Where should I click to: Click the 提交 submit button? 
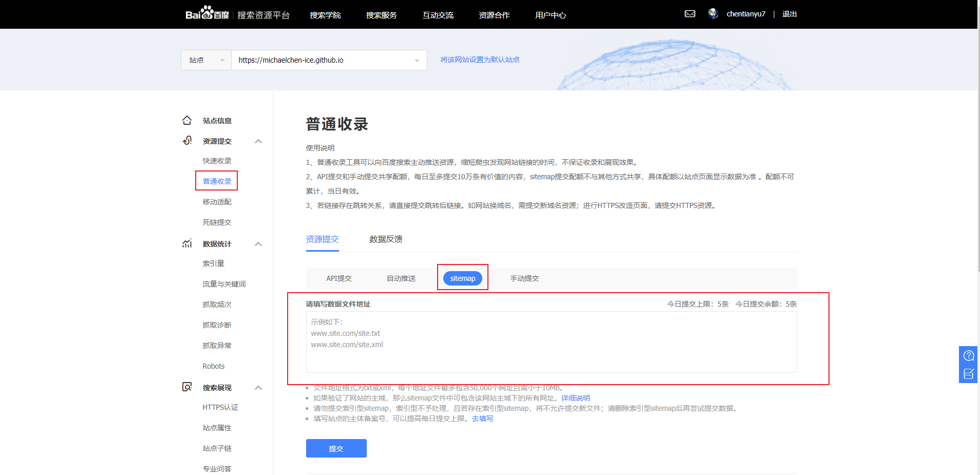[336, 448]
